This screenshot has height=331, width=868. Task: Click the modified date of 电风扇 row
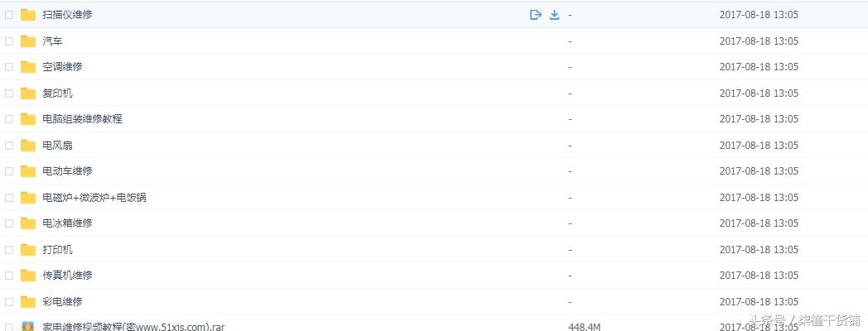(759, 145)
